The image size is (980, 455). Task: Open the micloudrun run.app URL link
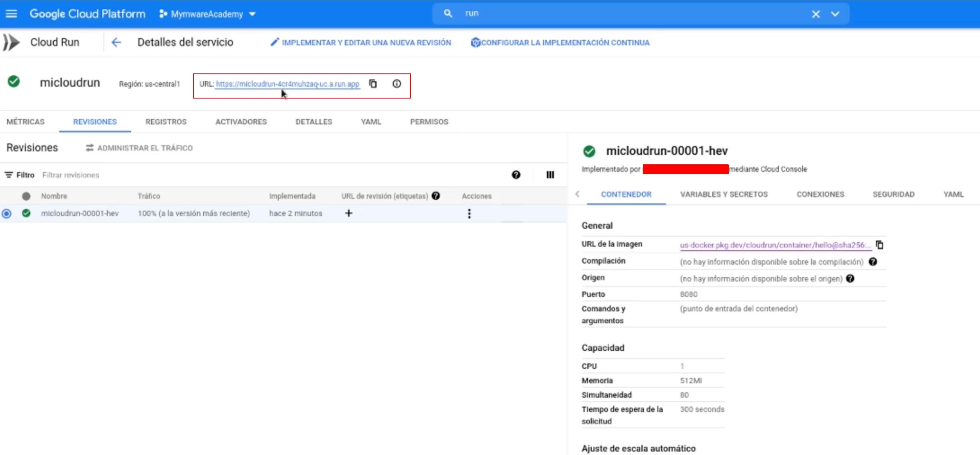[x=287, y=84]
